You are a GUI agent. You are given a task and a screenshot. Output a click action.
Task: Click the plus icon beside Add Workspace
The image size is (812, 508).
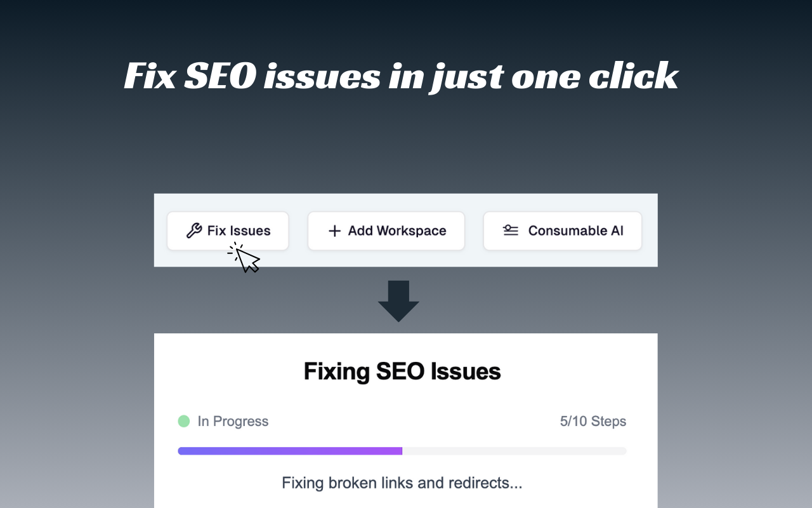[x=334, y=231]
